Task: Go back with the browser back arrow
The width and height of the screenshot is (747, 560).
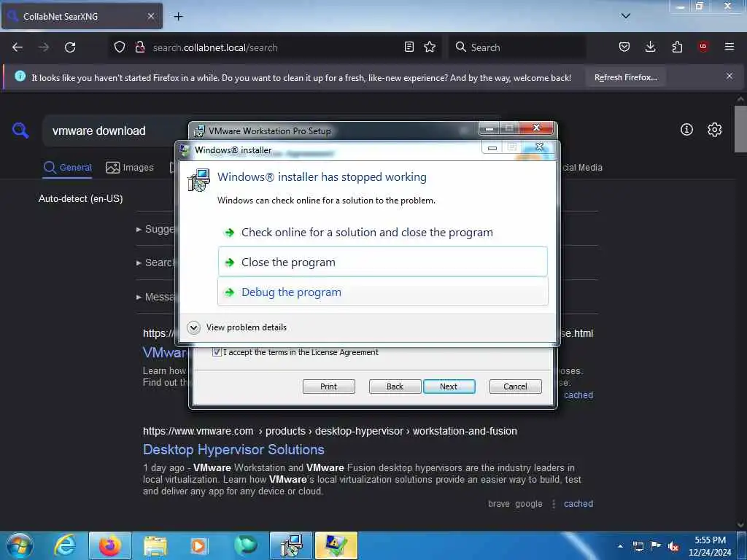Action: pyautogui.click(x=18, y=47)
